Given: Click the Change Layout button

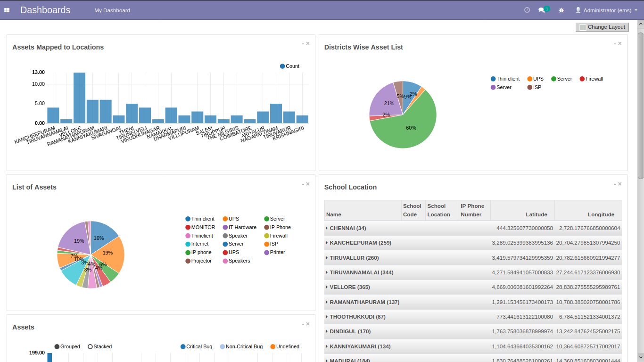Looking at the screenshot, I should point(602,27).
